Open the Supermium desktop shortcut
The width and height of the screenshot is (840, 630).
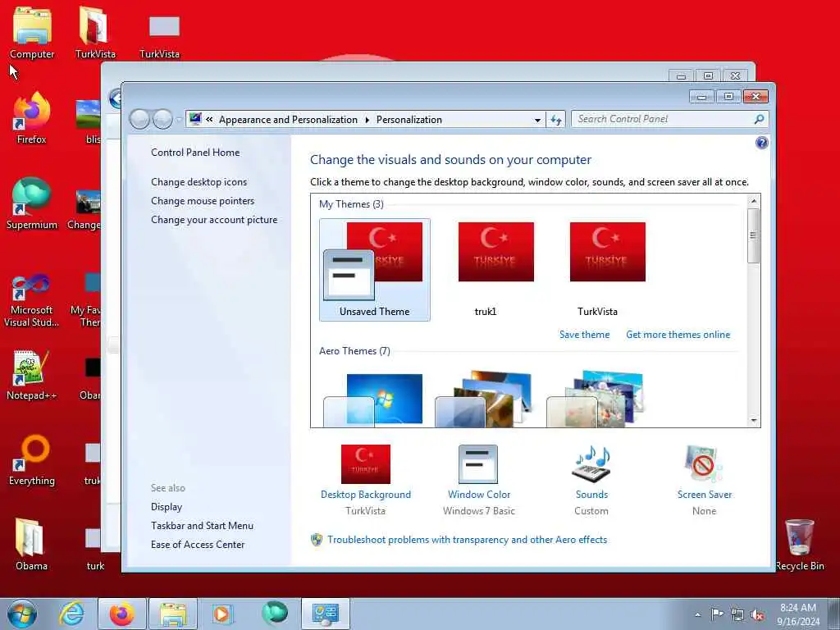point(32,203)
